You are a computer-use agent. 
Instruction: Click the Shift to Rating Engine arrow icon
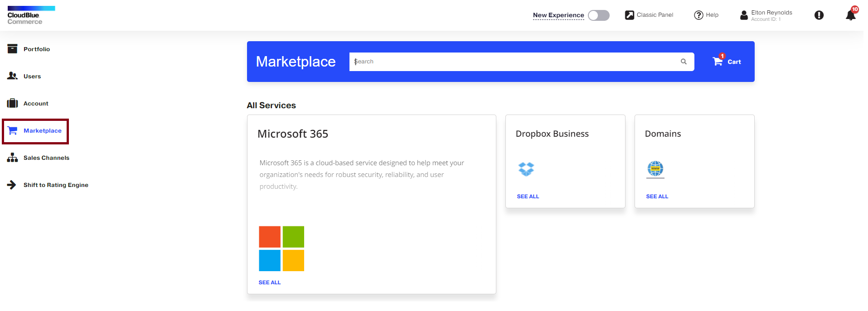click(x=12, y=185)
